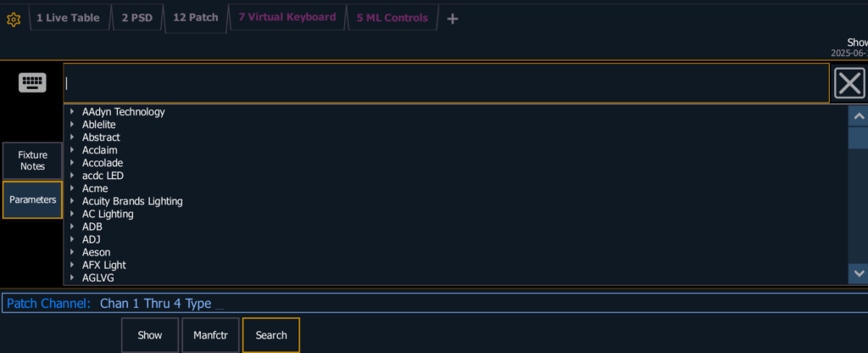Open the 7 Virtual Keyboard tab
868x353 pixels.
pyautogui.click(x=287, y=17)
